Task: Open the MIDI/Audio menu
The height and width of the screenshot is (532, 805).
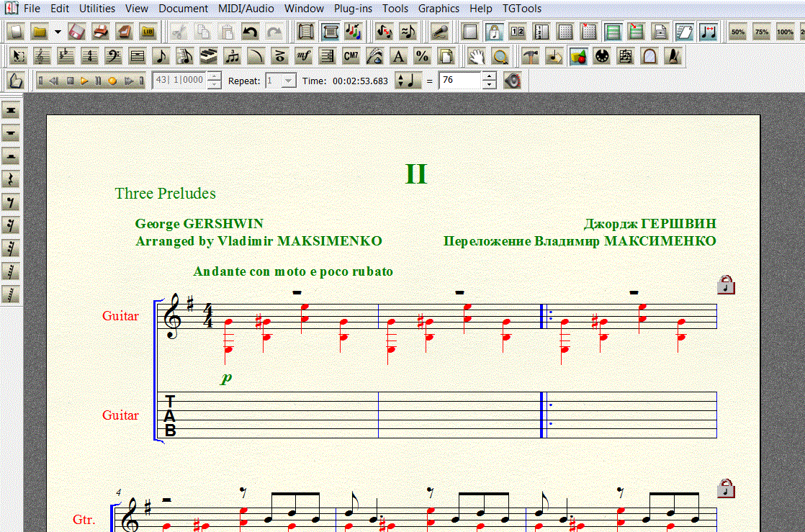Action: click(246, 8)
